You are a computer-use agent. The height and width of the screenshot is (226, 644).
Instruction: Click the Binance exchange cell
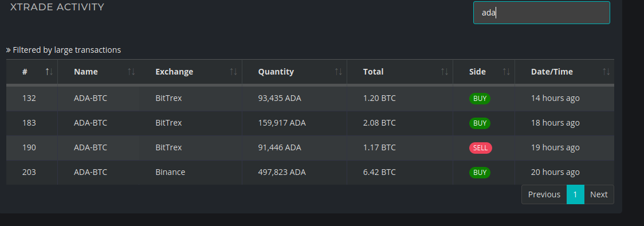(x=170, y=172)
